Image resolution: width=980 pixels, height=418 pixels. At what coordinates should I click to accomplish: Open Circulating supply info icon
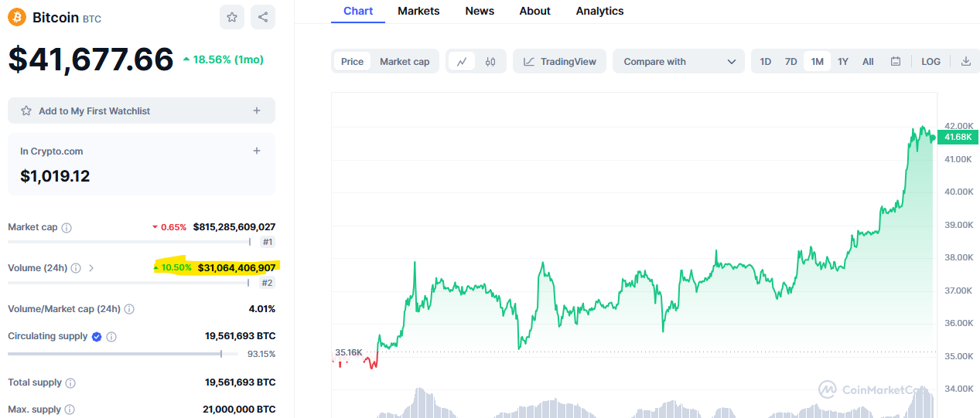pyautogui.click(x=111, y=337)
